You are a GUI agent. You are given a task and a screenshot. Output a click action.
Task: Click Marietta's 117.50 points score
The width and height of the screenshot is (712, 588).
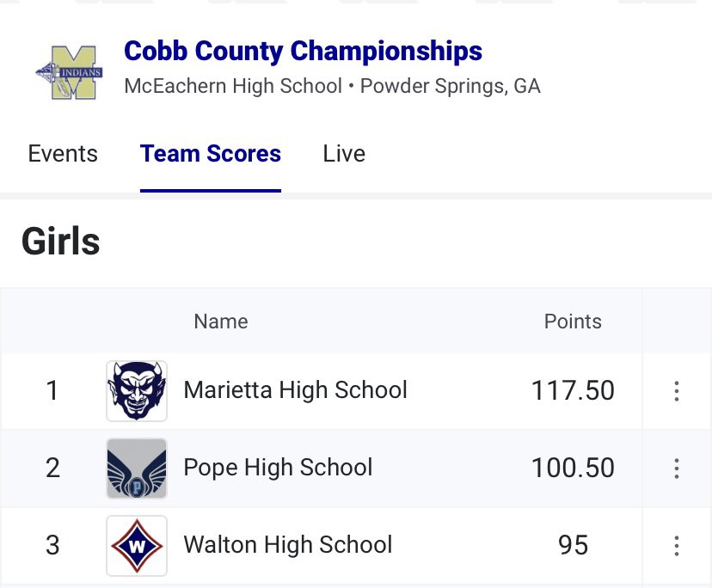click(x=573, y=390)
